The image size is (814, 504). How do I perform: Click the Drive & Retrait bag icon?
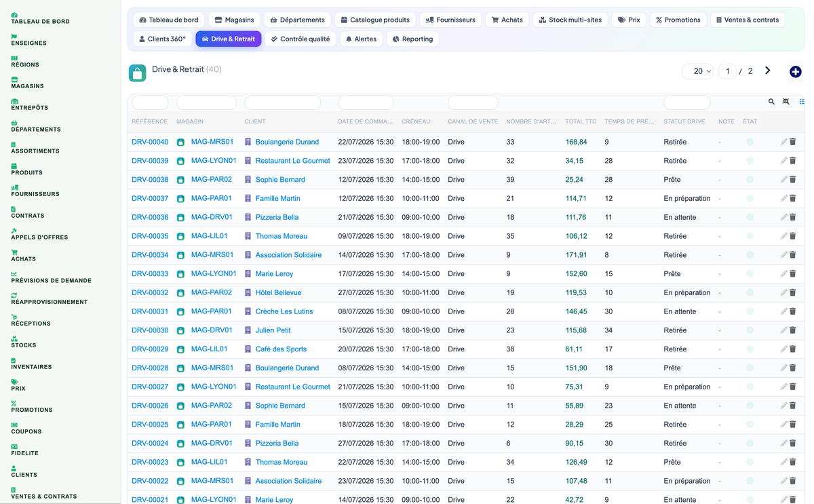(138, 73)
